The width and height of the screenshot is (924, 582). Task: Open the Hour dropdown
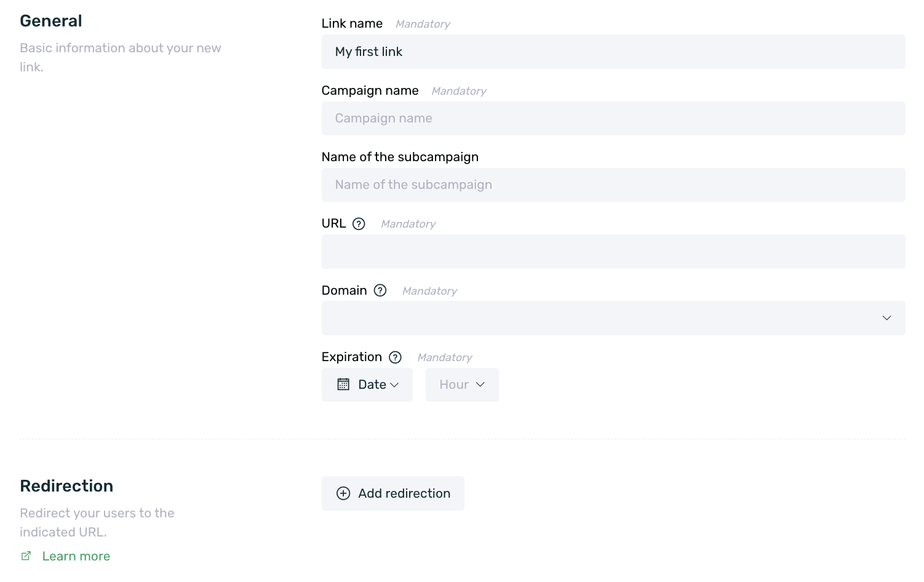(462, 385)
